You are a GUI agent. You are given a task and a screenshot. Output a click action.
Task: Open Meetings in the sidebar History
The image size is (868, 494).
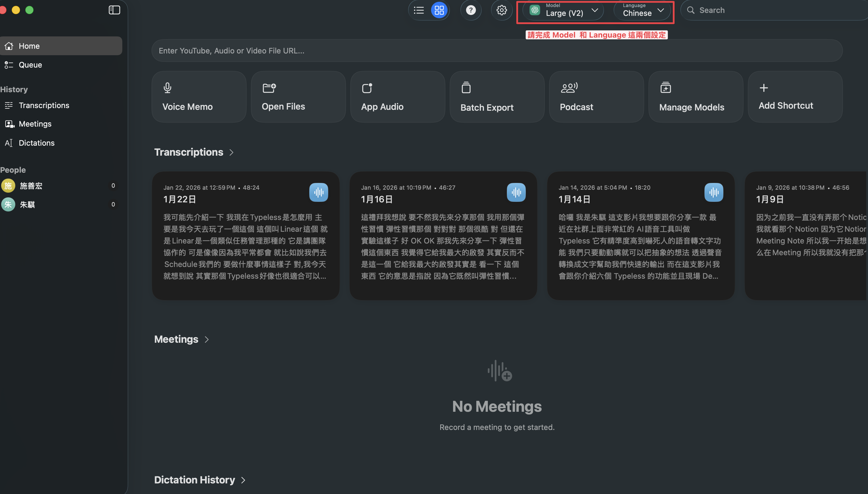pyautogui.click(x=35, y=124)
